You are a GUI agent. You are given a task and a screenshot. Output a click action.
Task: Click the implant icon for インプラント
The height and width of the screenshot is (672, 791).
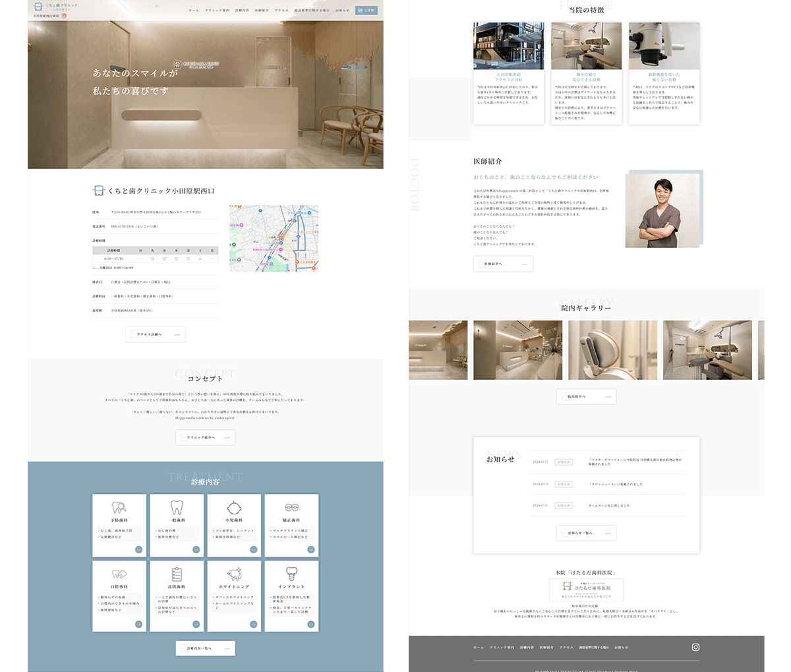tap(291, 574)
